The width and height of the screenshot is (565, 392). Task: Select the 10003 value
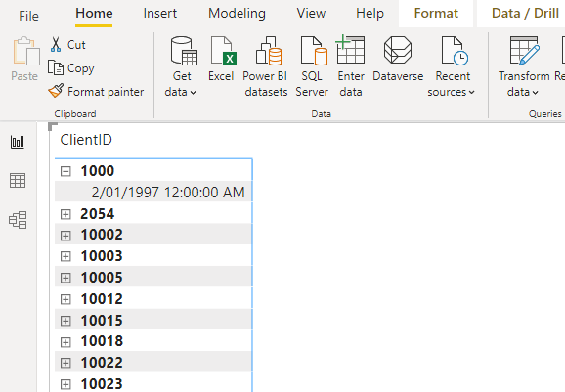coord(102,256)
